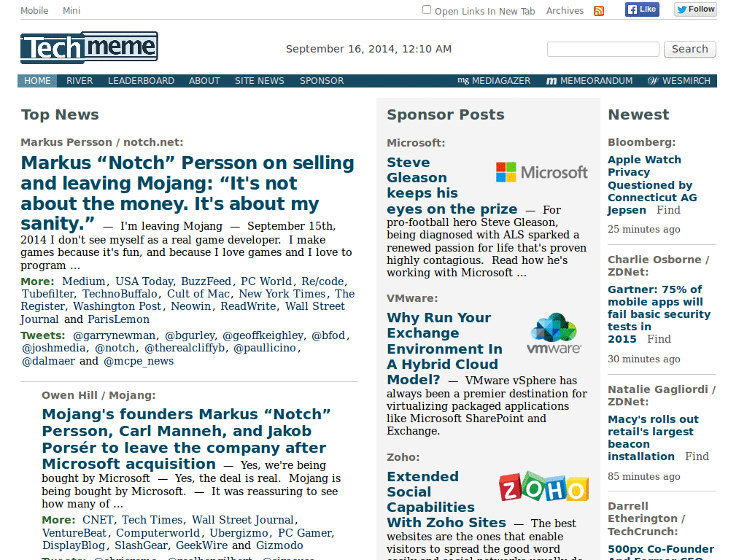Open the Cult of Mac link

tap(198, 294)
